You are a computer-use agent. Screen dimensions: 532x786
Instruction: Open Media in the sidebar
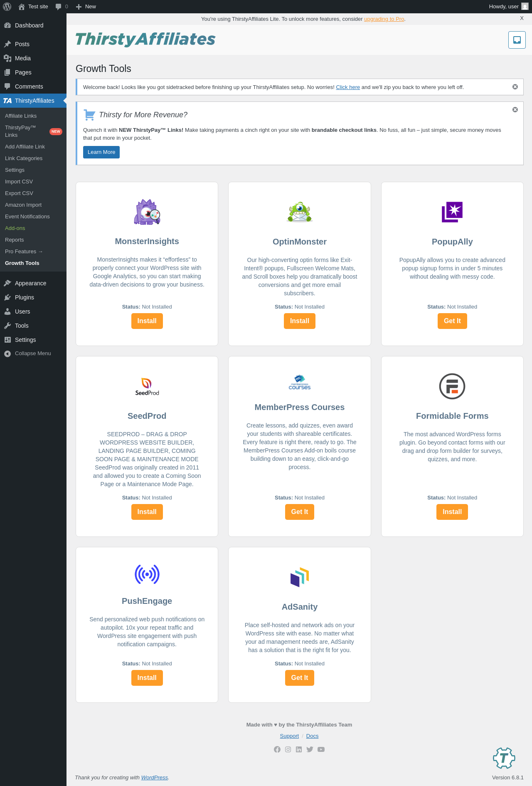tap(33, 58)
